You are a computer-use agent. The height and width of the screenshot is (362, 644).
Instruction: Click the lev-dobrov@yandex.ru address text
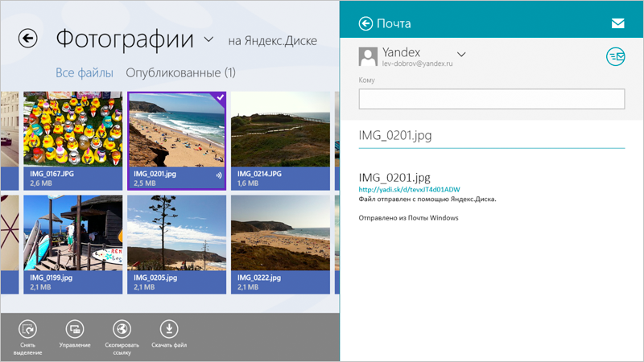[x=417, y=64]
